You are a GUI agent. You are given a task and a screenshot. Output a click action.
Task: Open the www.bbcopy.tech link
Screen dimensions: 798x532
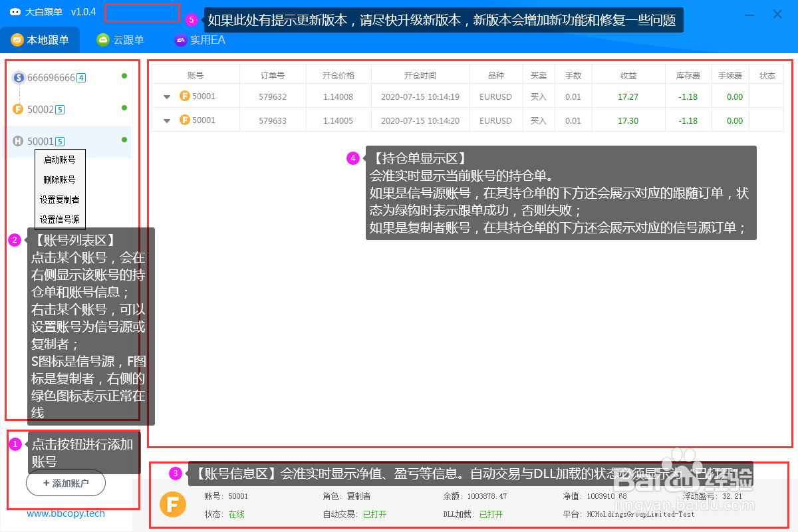point(66,513)
